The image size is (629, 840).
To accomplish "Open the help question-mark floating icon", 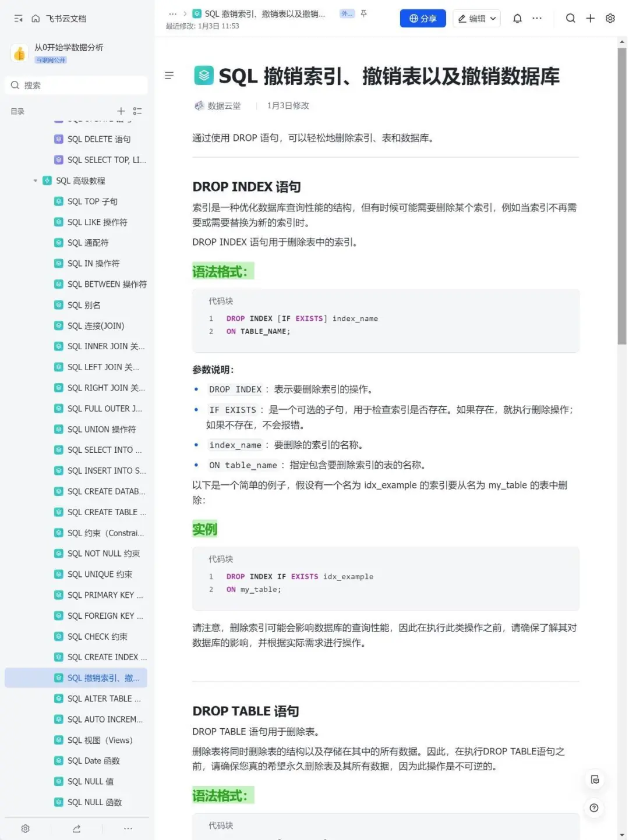I will [x=594, y=808].
